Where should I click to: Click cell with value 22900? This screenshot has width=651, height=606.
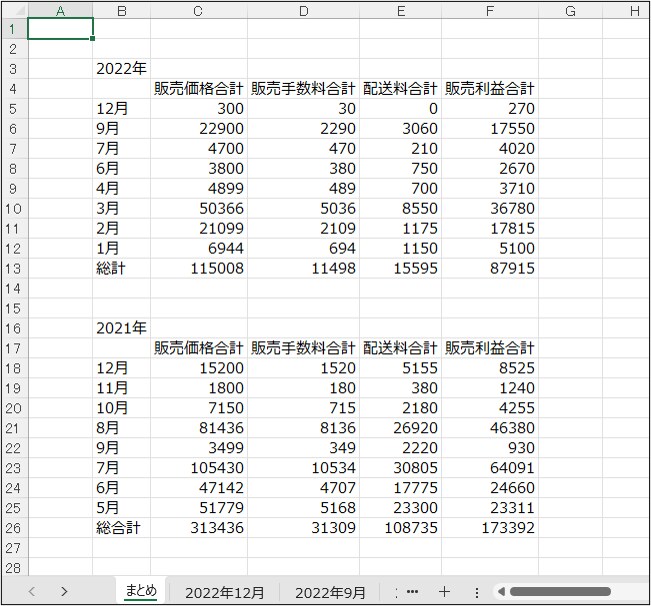click(198, 128)
